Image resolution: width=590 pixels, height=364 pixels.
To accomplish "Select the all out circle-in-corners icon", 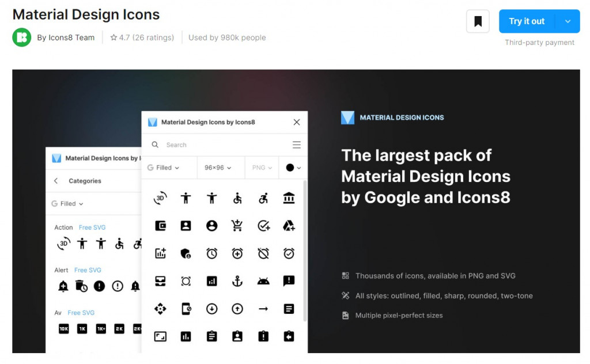I will click(186, 281).
